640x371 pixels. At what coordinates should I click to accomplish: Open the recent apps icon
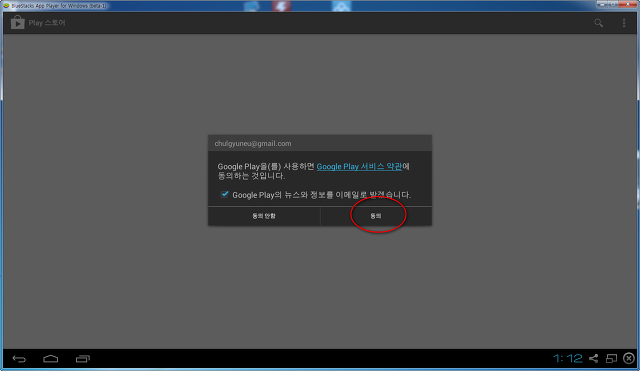(x=83, y=359)
